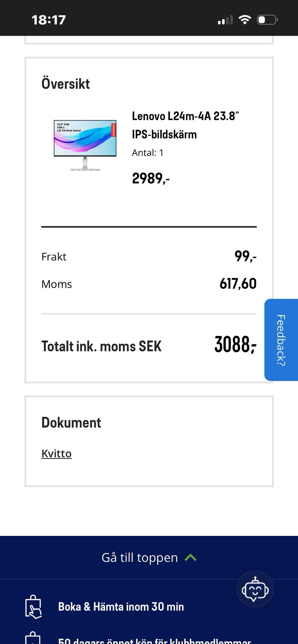Tap the 18:17 clock in status bar
Image resolution: width=298 pixels, height=644 pixels.
(x=49, y=20)
